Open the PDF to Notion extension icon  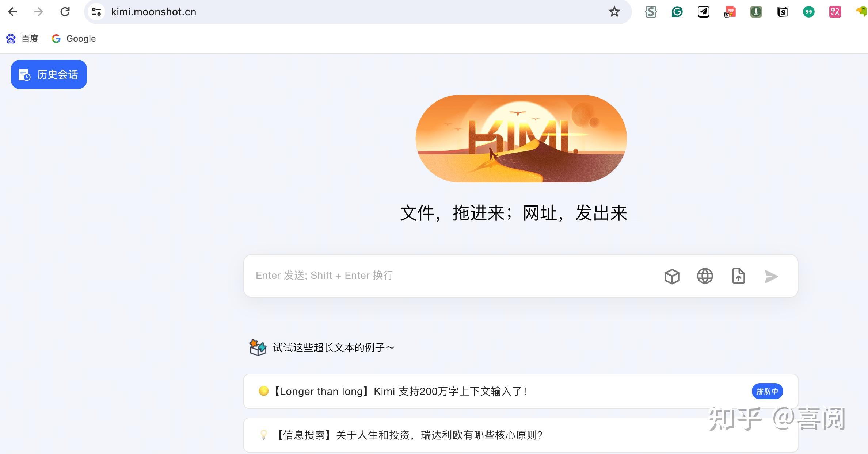click(x=730, y=12)
